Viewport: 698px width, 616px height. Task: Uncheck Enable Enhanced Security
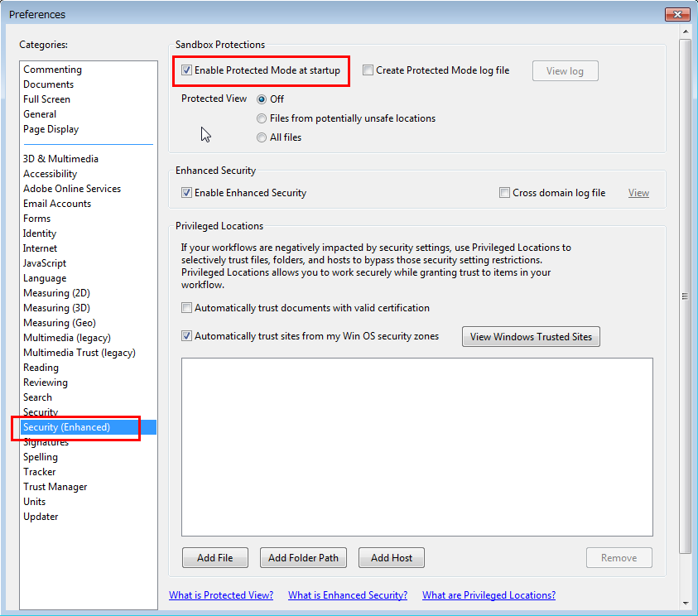tap(186, 192)
